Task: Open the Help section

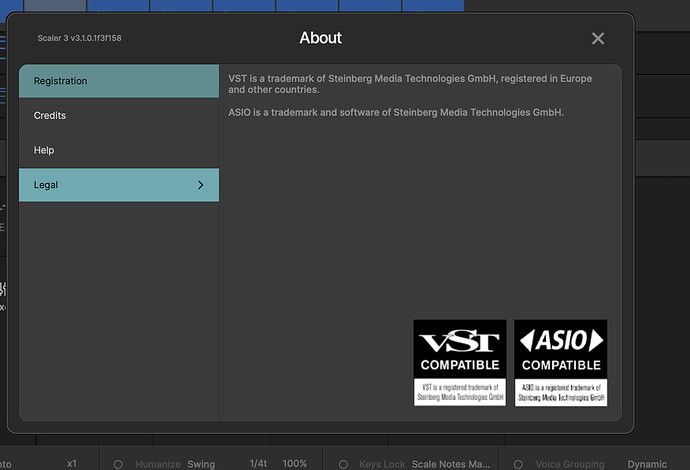Action: [x=119, y=151]
